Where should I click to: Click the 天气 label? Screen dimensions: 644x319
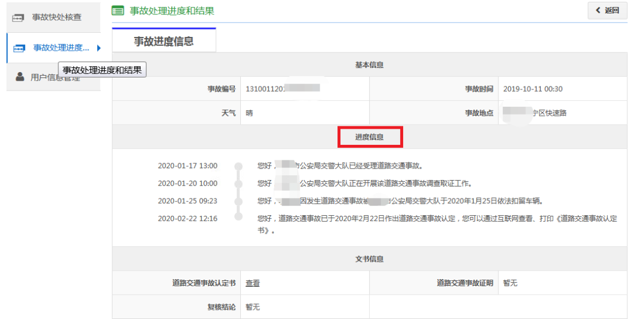click(x=228, y=113)
